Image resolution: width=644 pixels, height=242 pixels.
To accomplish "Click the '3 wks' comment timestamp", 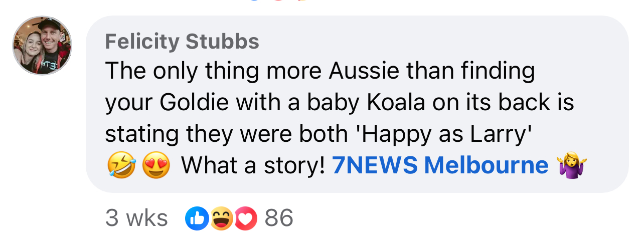I will (x=136, y=218).
